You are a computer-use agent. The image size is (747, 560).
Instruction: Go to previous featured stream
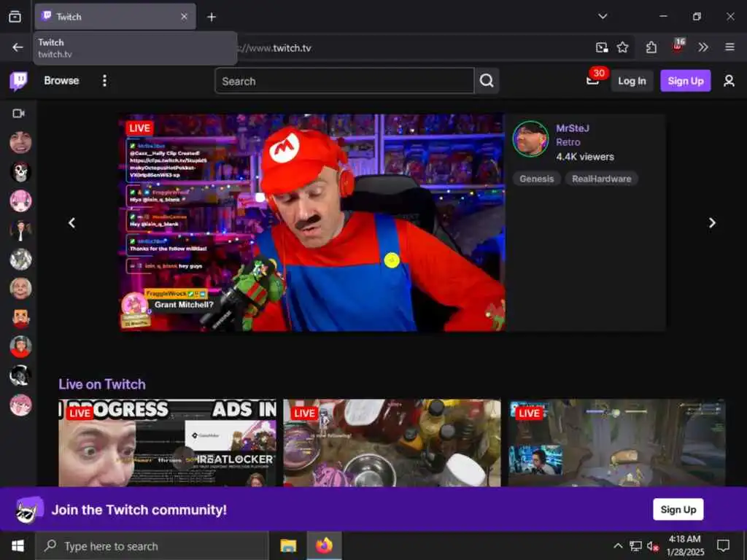coord(72,223)
